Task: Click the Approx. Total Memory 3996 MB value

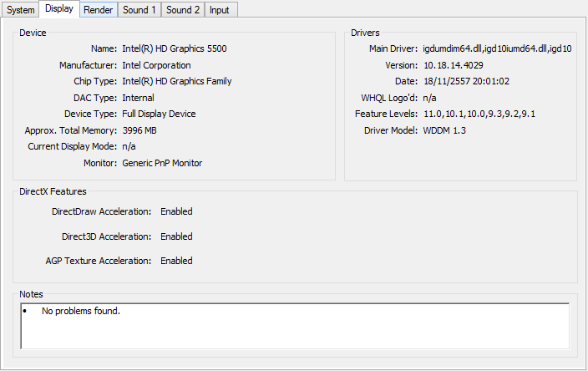Action: point(139,130)
